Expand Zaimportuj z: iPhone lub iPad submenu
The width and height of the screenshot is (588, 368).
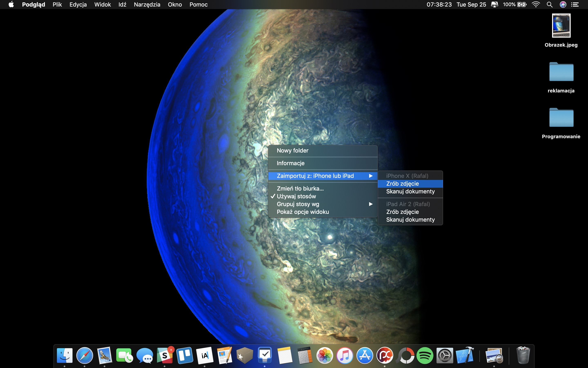pos(323,176)
